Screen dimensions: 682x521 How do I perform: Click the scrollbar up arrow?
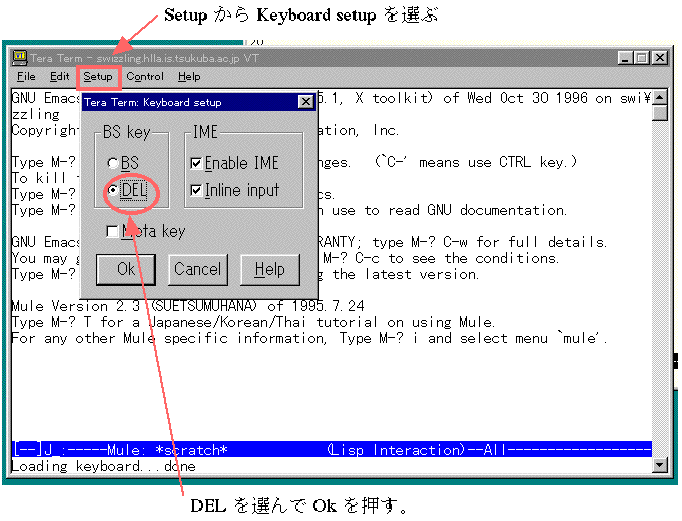(660, 97)
